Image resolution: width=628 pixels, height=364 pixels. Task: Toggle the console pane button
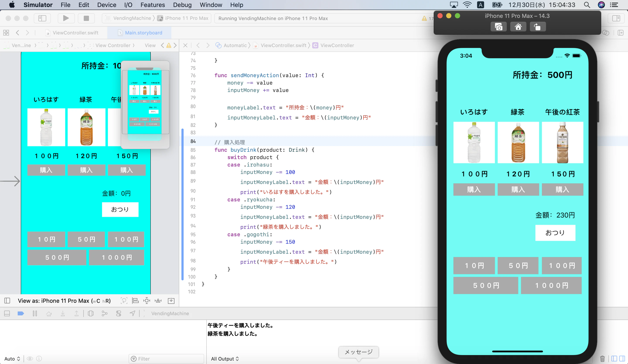(x=622, y=359)
